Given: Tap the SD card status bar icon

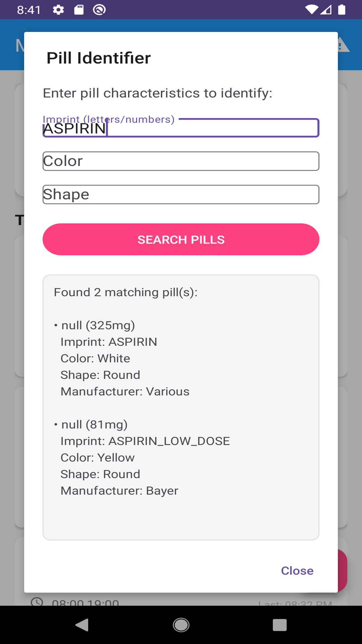Looking at the screenshot, I should coord(79,10).
